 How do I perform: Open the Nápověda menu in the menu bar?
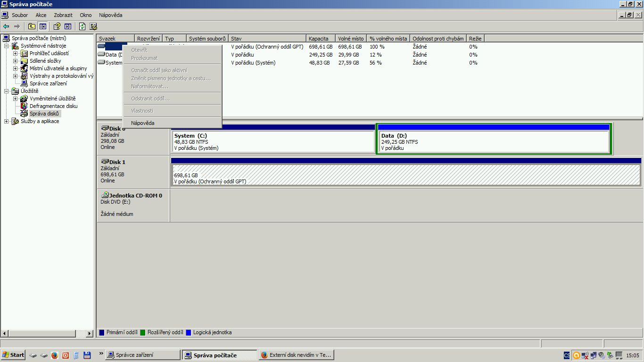coord(111,15)
